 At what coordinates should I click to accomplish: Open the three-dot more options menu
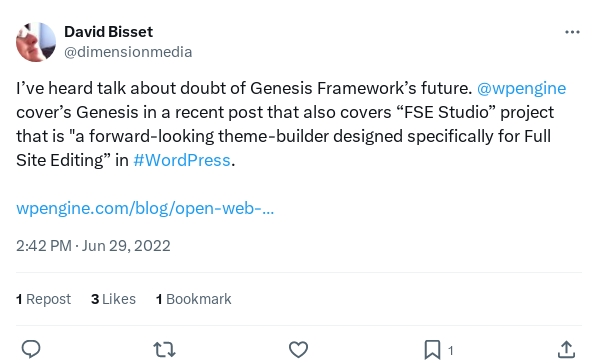[x=572, y=32]
